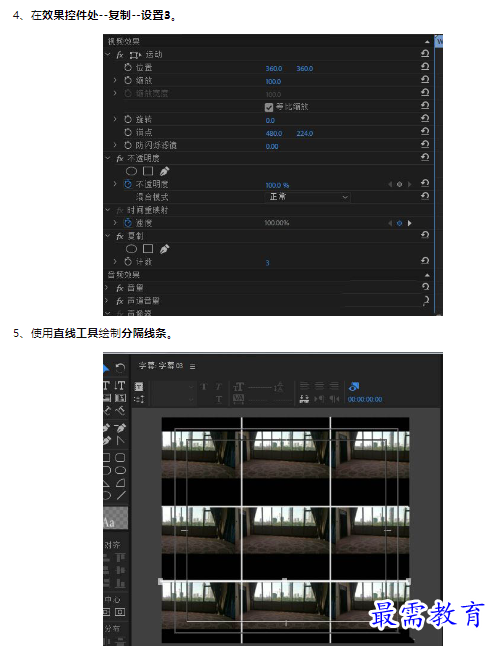Collapse the 不透明度 opacity effect group
The width and height of the screenshot is (493, 646).
tap(108, 158)
